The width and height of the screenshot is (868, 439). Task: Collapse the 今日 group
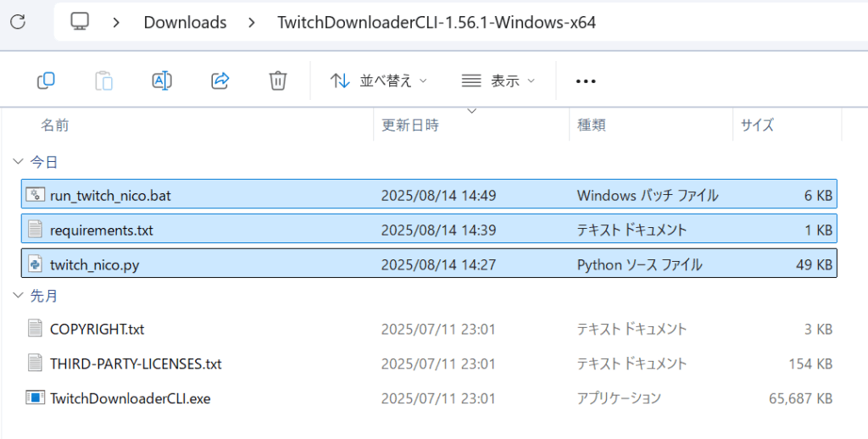[x=19, y=162]
